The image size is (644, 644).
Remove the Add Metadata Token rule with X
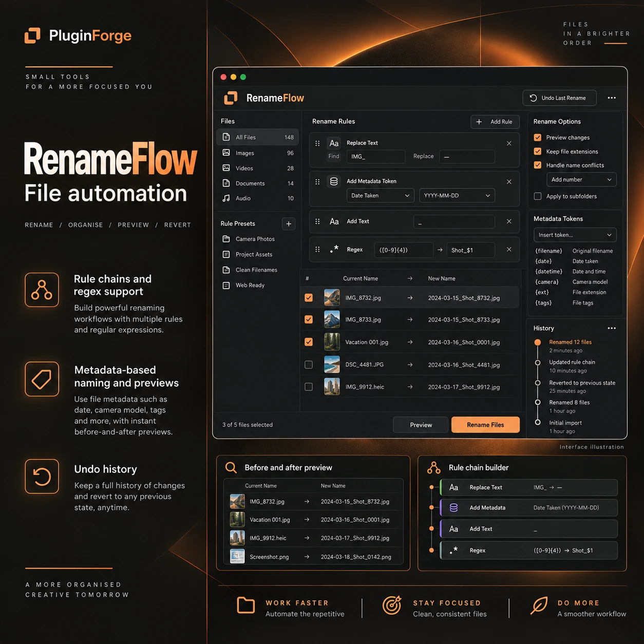pos(509,182)
